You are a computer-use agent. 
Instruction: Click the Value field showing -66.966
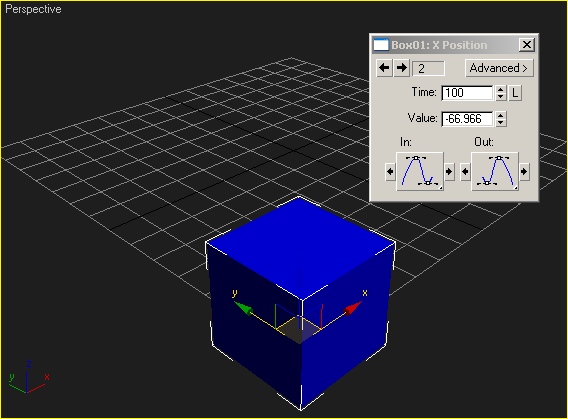point(467,119)
